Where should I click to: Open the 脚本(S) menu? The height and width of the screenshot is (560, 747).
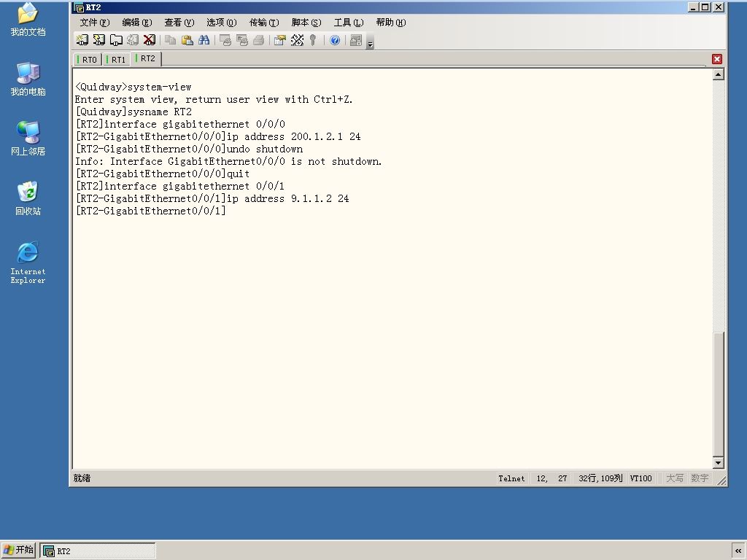click(306, 23)
